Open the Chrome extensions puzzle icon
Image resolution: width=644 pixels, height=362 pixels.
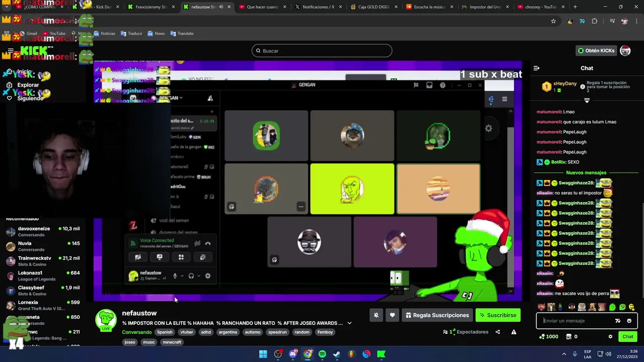click(x=595, y=21)
